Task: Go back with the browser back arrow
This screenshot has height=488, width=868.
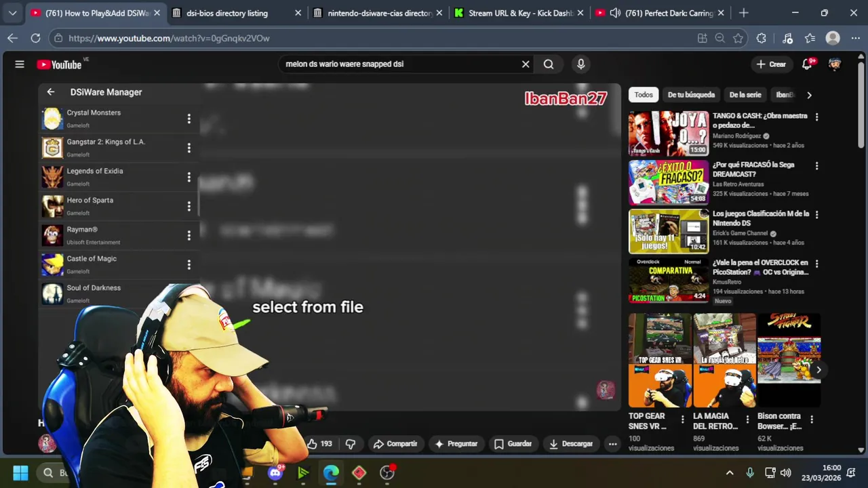Action: pos(12,38)
